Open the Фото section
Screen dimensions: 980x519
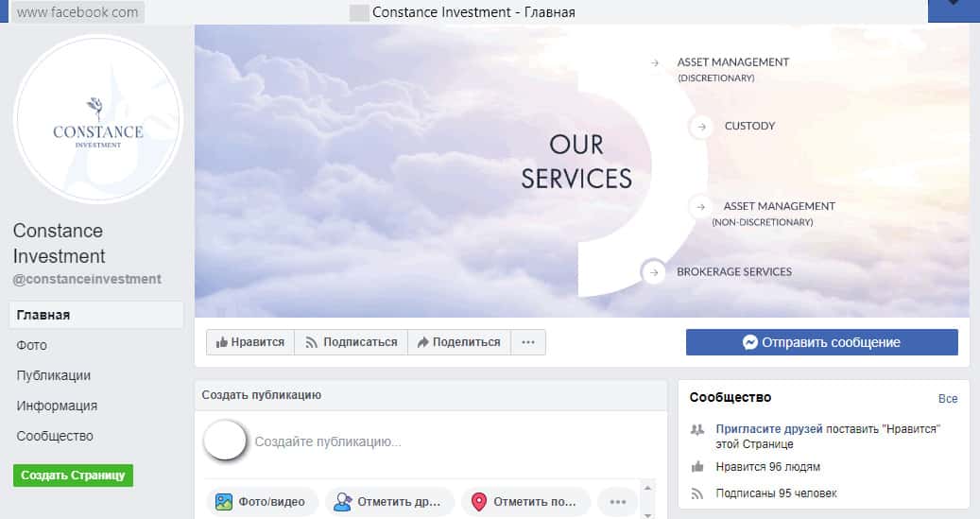click(x=32, y=345)
